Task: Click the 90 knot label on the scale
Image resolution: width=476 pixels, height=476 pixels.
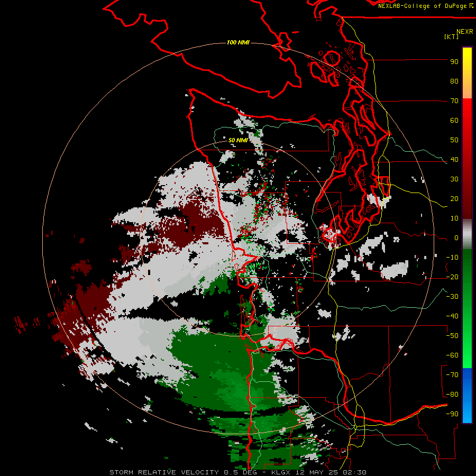Action: click(454, 62)
